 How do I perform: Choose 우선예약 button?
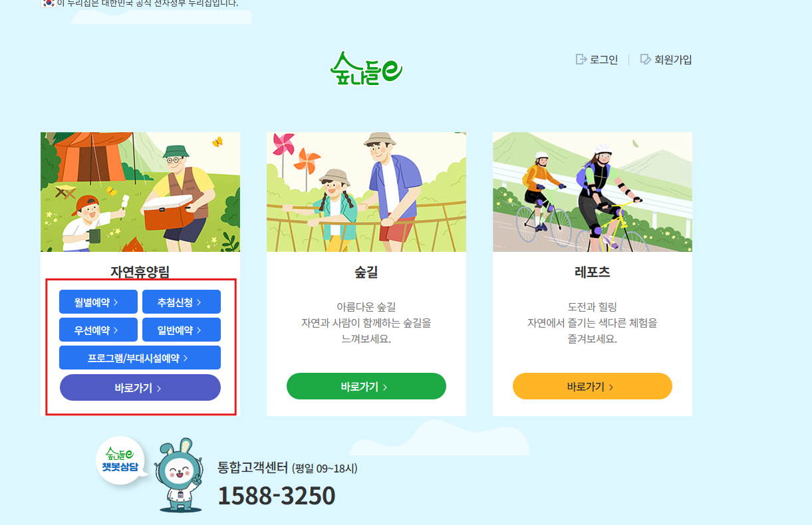coord(98,330)
